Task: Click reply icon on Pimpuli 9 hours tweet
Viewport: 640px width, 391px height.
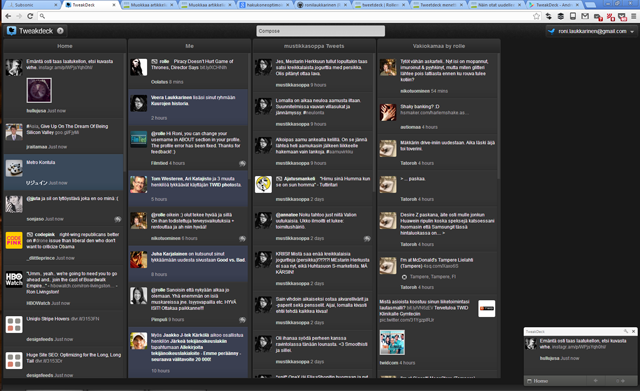Action: [242, 320]
